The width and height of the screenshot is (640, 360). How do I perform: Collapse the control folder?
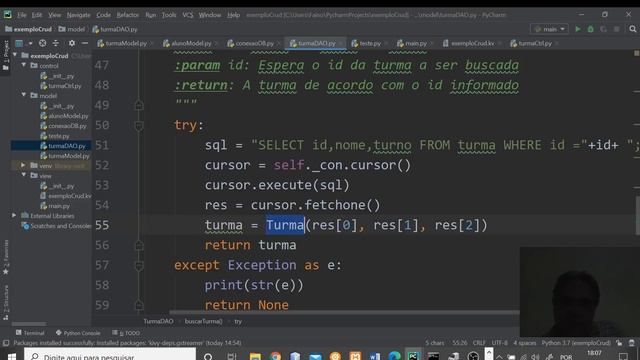tap(24, 65)
